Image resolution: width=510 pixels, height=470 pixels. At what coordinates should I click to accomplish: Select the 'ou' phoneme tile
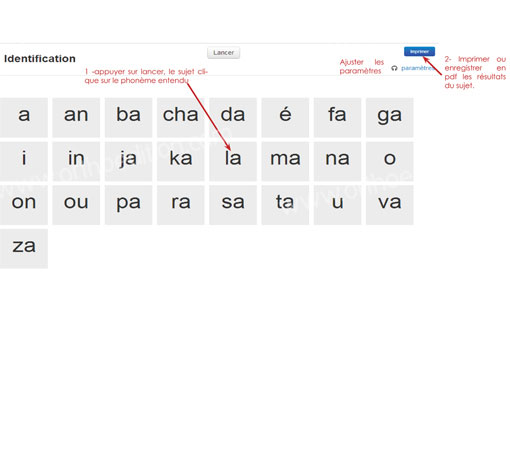click(76, 205)
